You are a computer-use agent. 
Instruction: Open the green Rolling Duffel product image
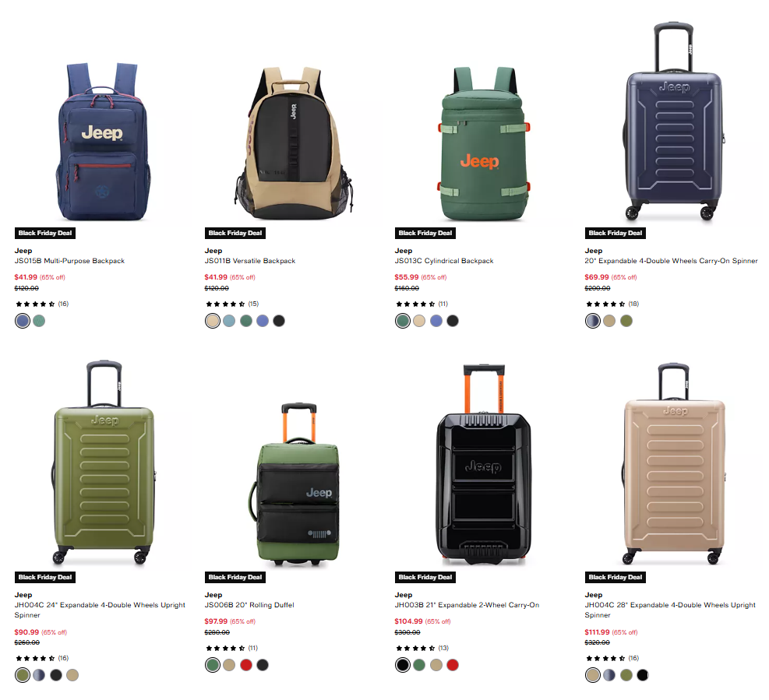pyautogui.click(x=295, y=483)
